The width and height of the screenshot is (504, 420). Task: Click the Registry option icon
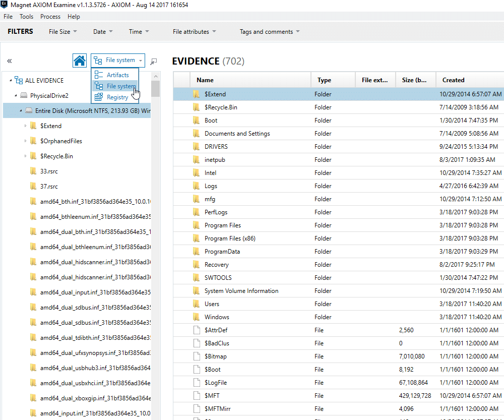(99, 97)
